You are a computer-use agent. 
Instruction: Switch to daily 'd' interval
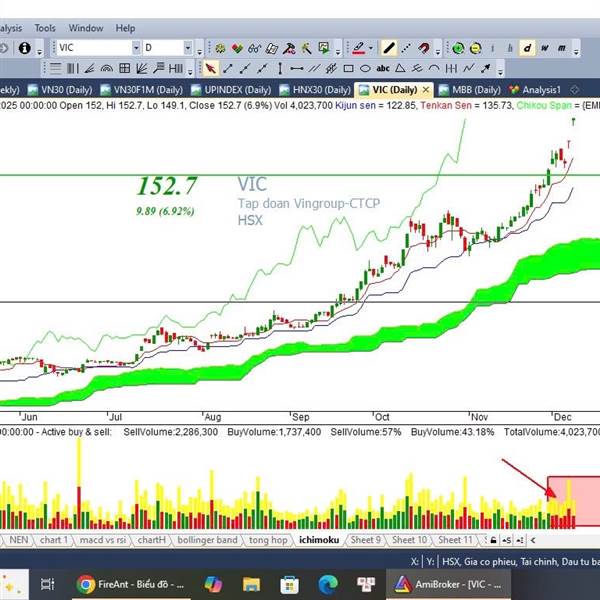527,48
